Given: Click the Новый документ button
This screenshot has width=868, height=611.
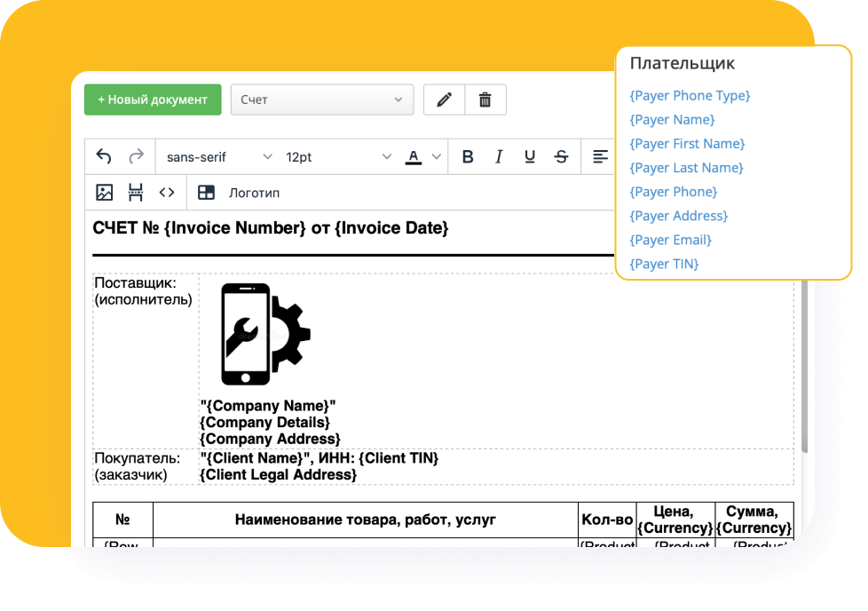Looking at the screenshot, I should coord(153,100).
